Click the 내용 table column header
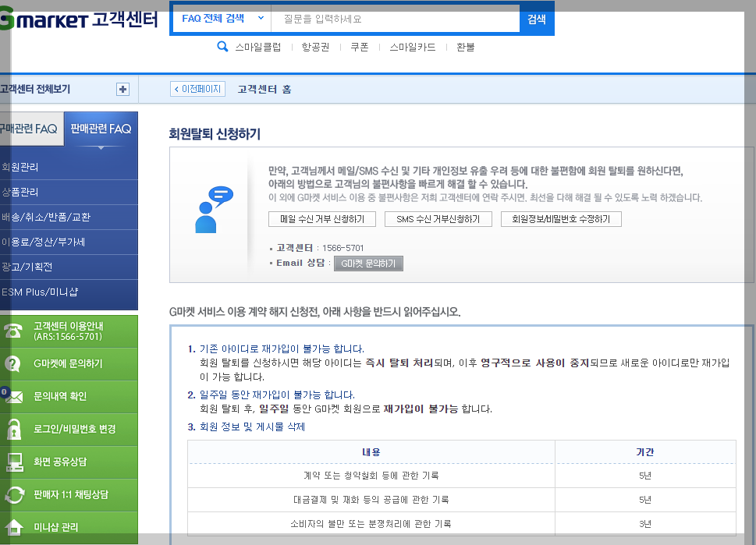The width and height of the screenshot is (756, 545). (371, 452)
